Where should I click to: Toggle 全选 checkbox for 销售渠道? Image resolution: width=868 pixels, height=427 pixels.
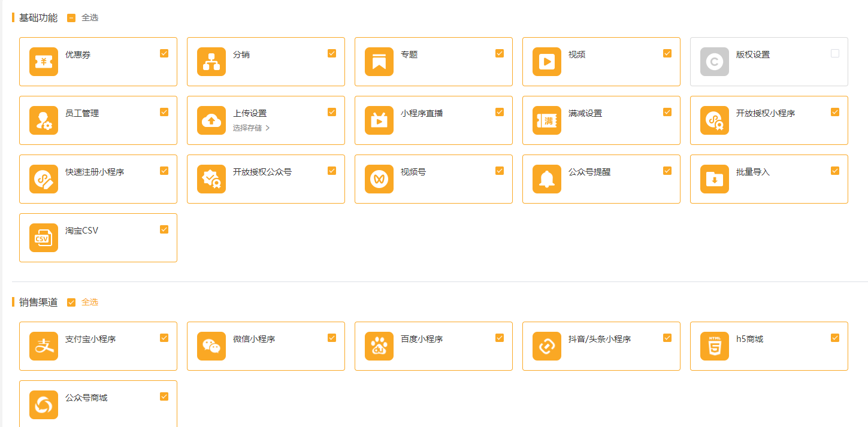coord(71,302)
